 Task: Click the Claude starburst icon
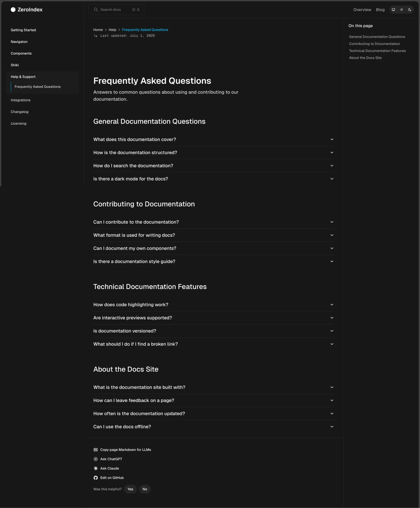click(96, 468)
